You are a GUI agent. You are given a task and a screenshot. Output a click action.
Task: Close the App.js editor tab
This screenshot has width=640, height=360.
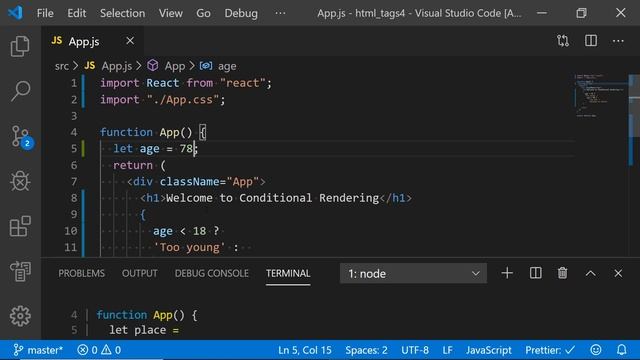coord(130,41)
